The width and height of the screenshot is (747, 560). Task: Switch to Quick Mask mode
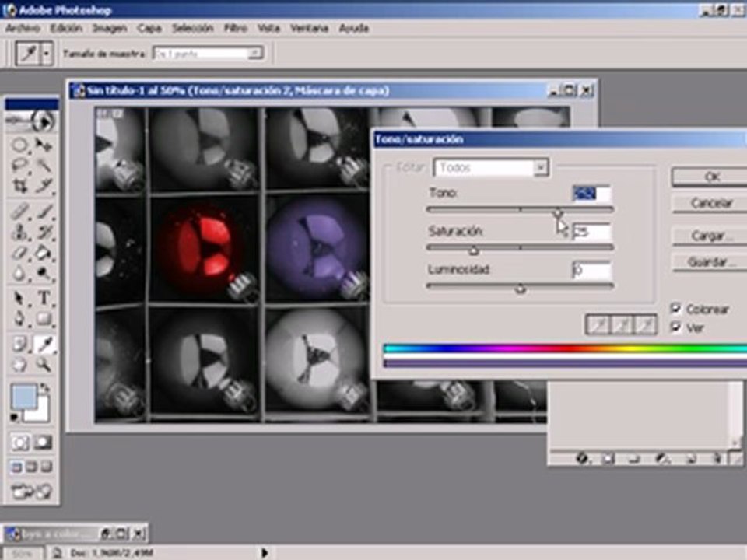pos(42,443)
